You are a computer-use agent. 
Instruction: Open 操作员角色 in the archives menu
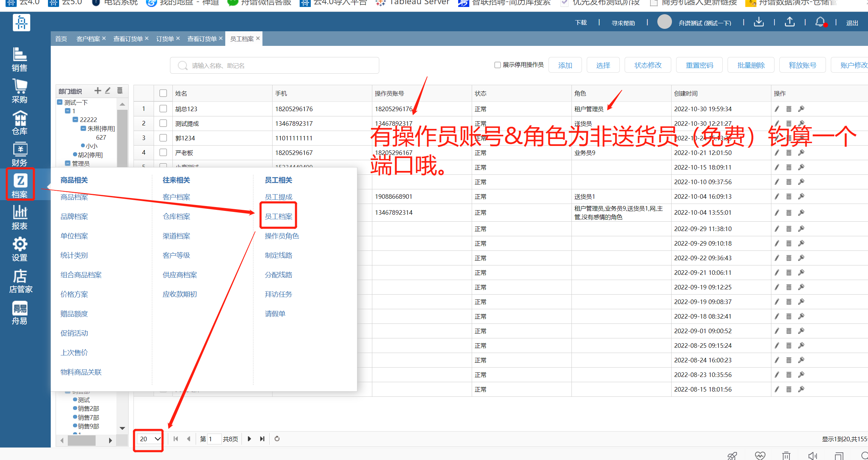tap(282, 236)
